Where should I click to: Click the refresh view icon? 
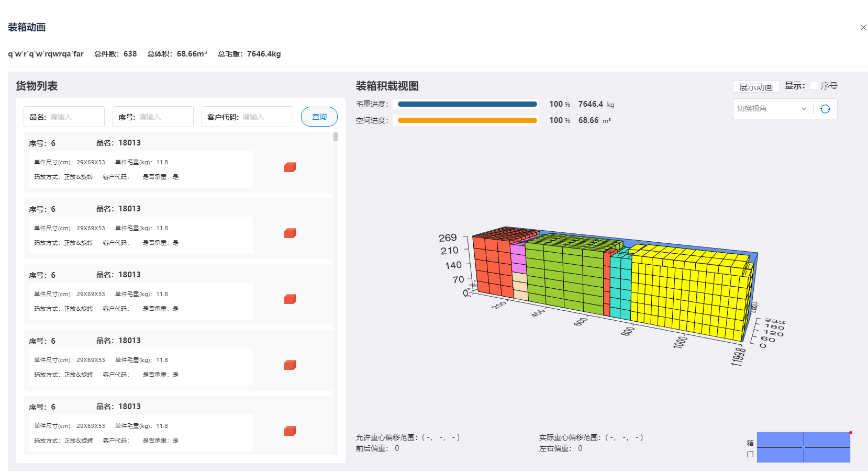coord(825,109)
